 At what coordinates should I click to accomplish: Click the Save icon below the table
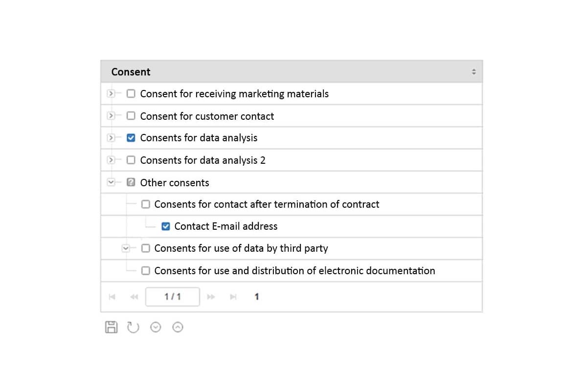tap(111, 327)
